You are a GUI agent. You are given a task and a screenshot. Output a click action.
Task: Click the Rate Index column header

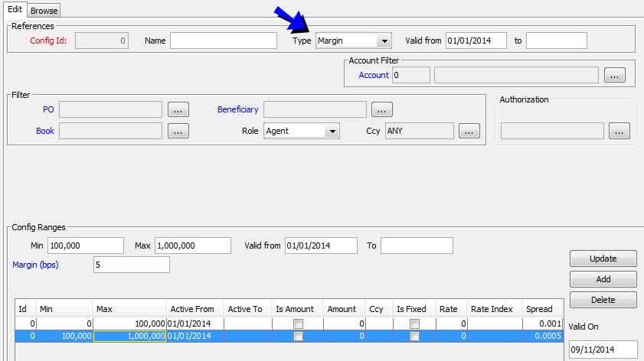(x=495, y=309)
